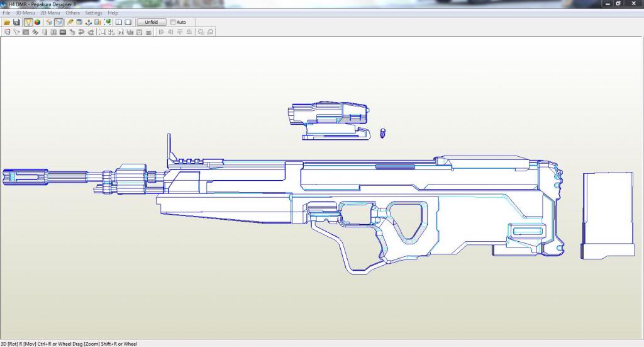644x347 pixels.
Task: Open the Others menu
Action: 73,13
